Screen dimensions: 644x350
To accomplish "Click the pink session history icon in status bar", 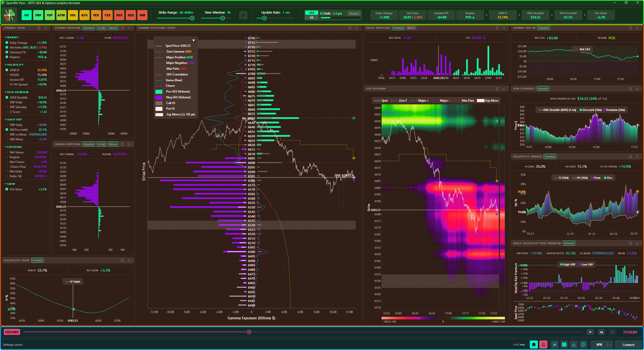I will point(544,344).
